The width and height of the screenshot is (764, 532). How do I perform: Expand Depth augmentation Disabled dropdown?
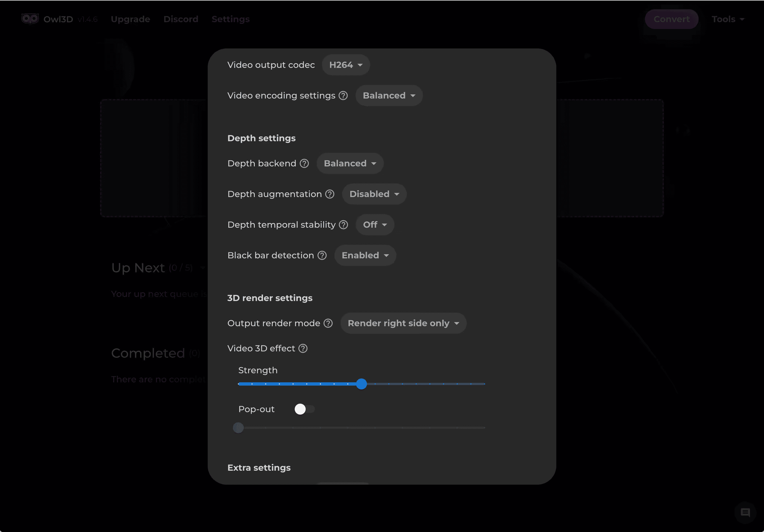click(x=374, y=194)
